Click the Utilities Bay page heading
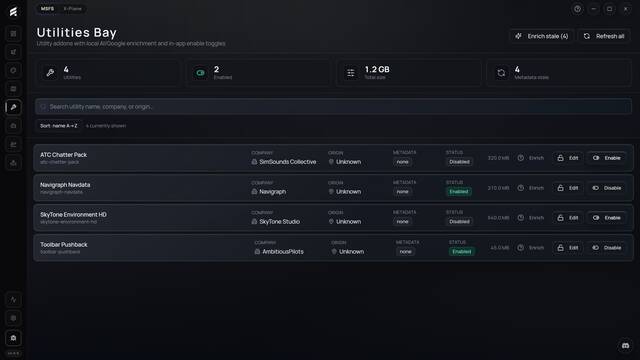 pyautogui.click(x=76, y=32)
